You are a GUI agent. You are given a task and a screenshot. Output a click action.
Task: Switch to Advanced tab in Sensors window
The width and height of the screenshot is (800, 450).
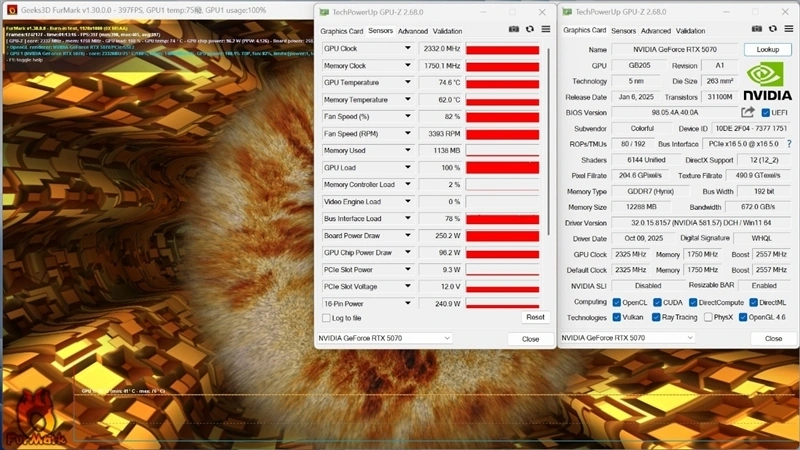412,31
